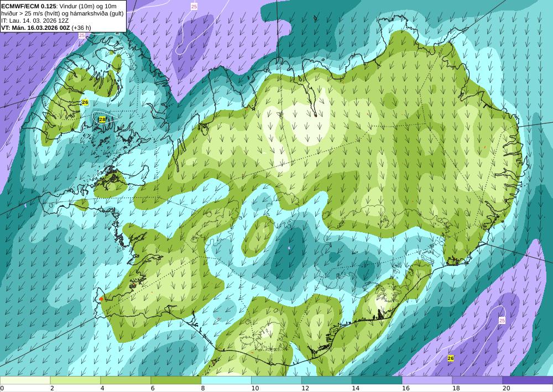Click the legend scale label '12'
This screenshot has height=392, width=553.
click(305, 389)
